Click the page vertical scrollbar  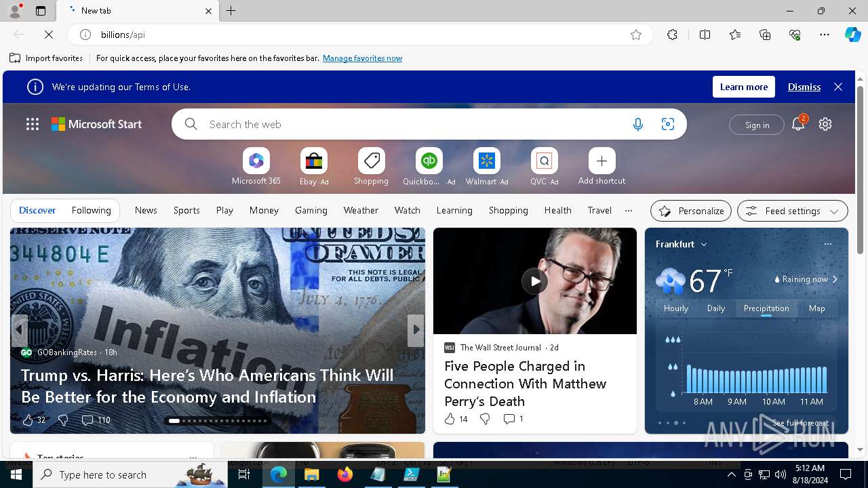861,171
